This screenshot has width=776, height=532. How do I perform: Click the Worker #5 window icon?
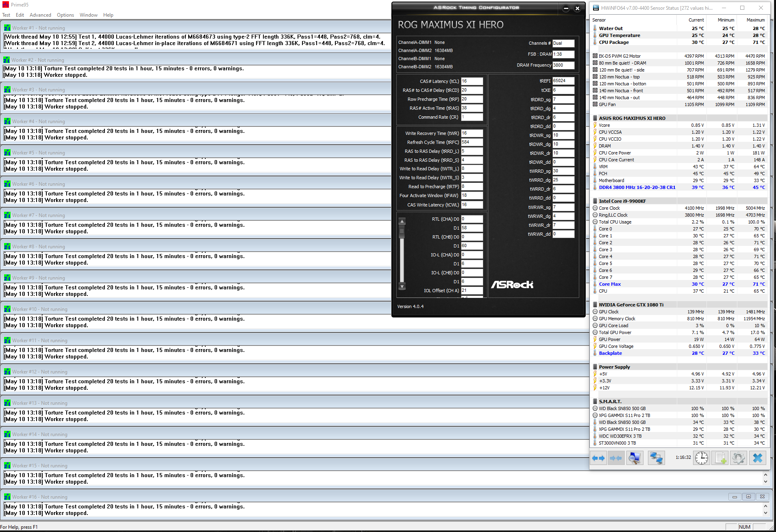click(7, 153)
